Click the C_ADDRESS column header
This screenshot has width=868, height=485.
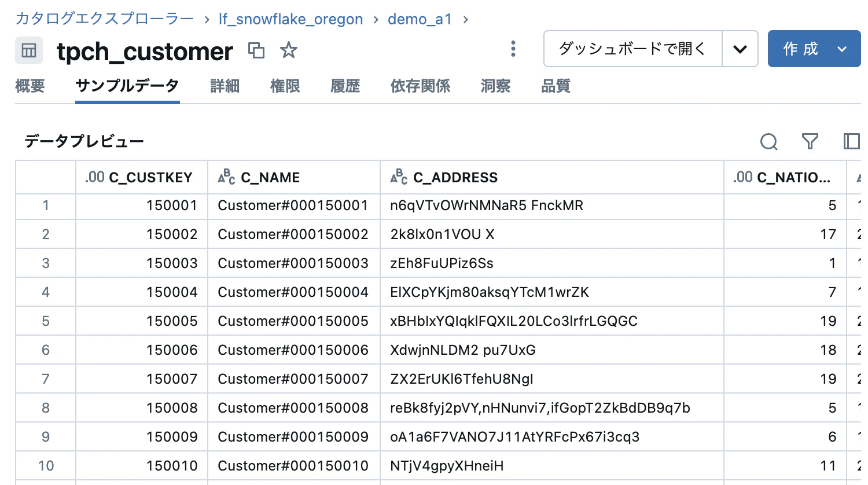pyautogui.click(x=552, y=177)
